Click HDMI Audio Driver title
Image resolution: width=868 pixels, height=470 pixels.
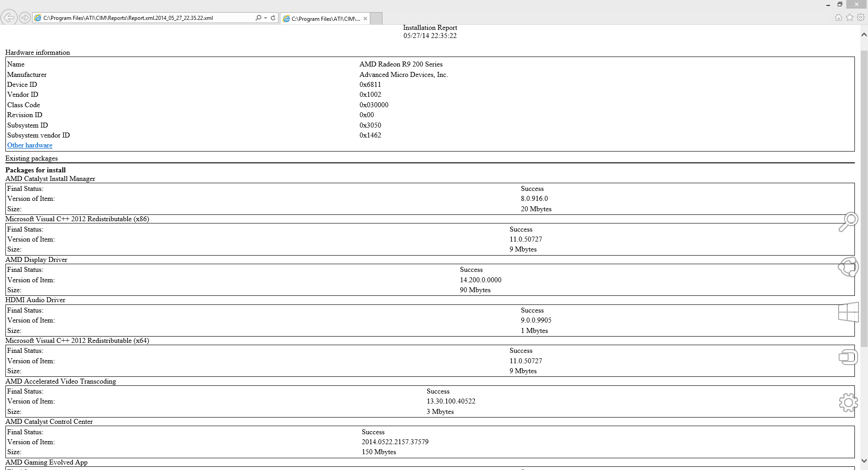pos(35,300)
